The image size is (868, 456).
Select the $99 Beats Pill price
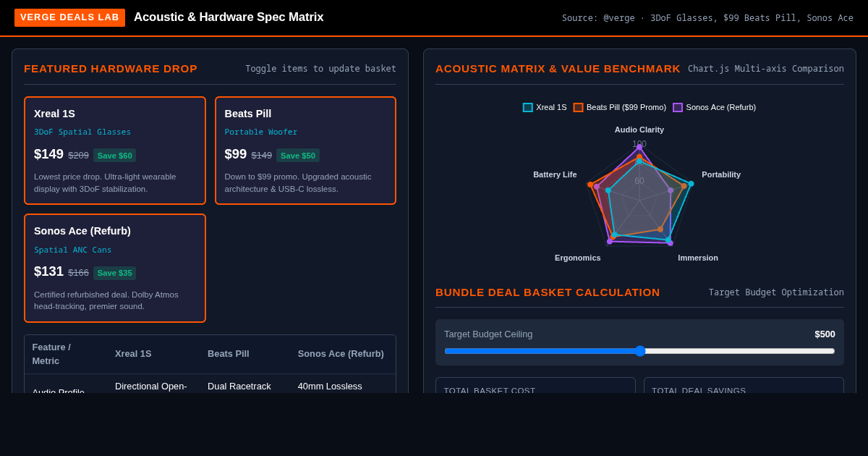click(236, 154)
